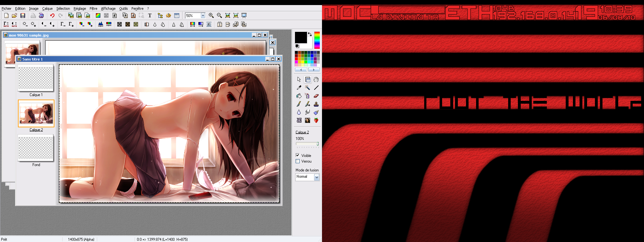Image resolution: width=644 pixels, height=242 pixels.
Task: Select the Line tool
Action: (x=316, y=88)
